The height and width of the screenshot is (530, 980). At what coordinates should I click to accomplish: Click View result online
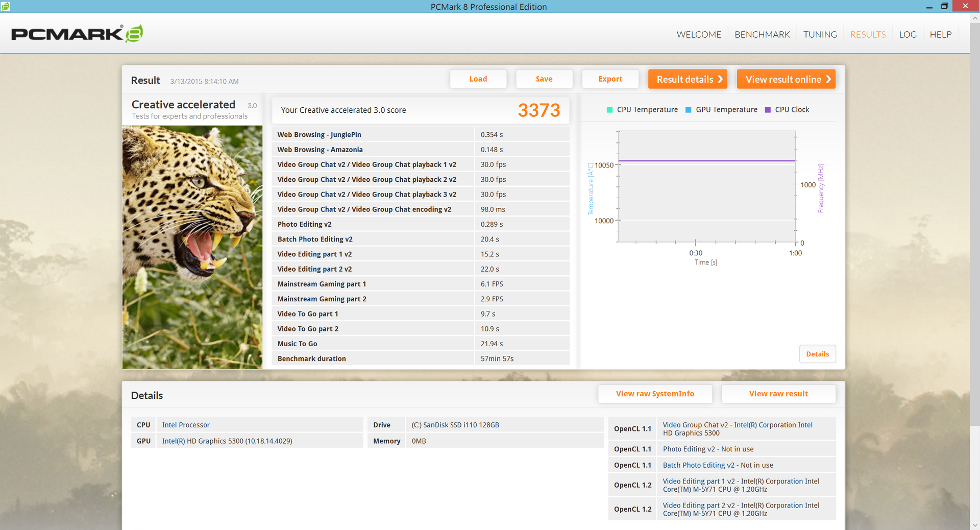click(787, 79)
